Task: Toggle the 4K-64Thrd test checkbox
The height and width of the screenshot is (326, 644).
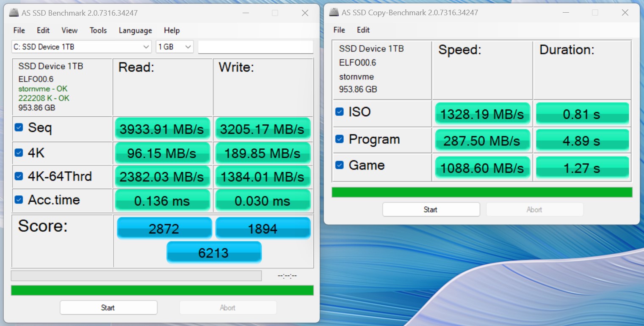Action: [x=19, y=176]
